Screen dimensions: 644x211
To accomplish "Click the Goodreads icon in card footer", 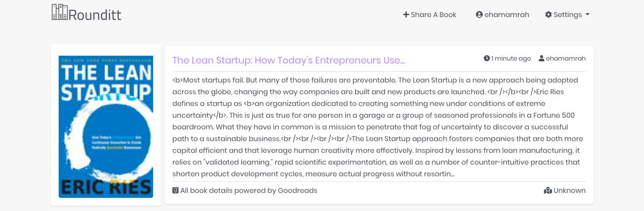I will tap(176, 190).
